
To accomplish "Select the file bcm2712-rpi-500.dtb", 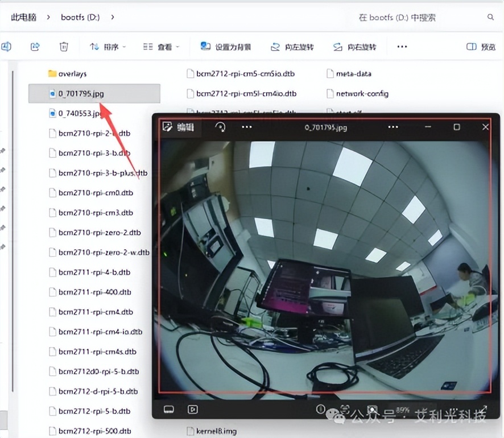I will pos(94,431).
